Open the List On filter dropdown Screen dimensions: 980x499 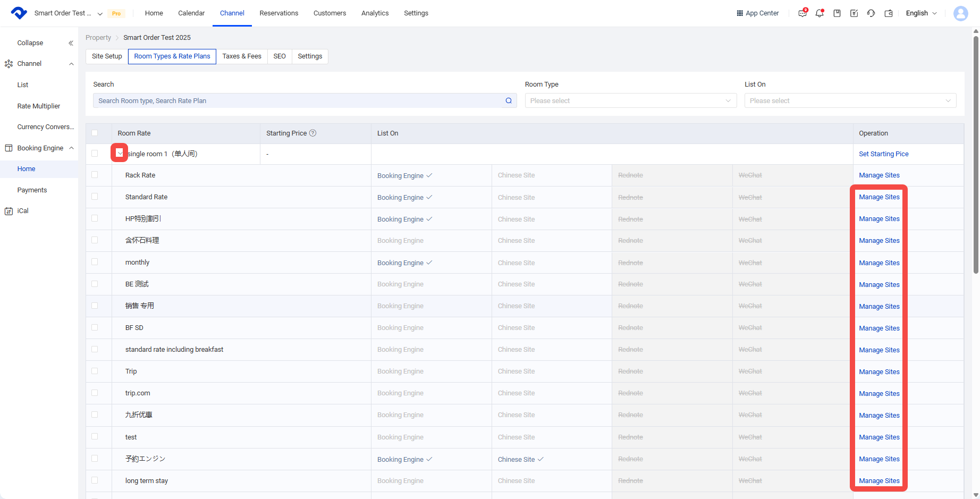point(850,100)
